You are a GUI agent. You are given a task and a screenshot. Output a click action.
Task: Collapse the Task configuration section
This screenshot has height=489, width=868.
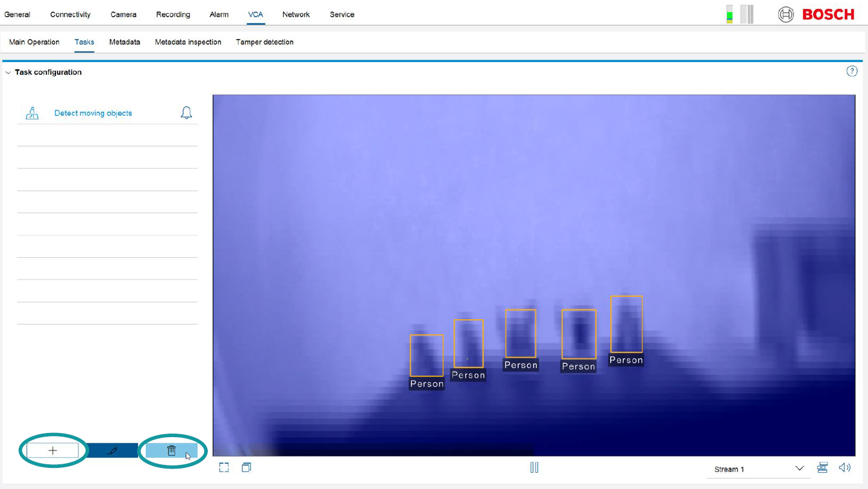click(8, 72)
